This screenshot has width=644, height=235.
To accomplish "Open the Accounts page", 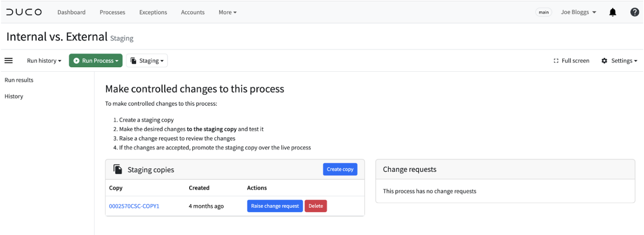I will click(x=193, y=12).
